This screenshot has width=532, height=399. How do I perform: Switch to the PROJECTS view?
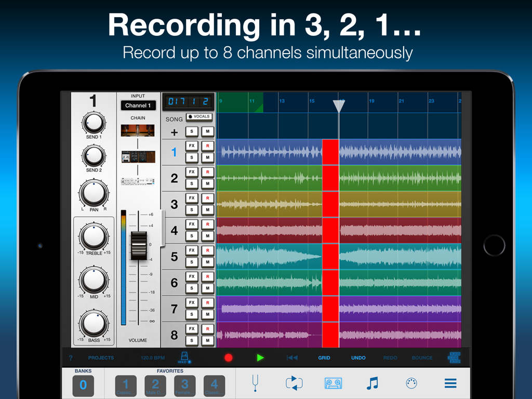coord(100,357)
